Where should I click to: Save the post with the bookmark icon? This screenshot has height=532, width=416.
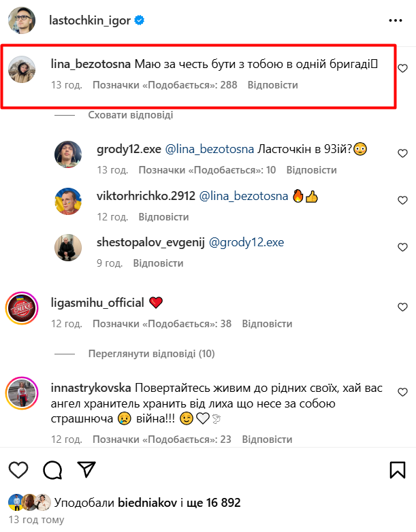tap(398, 469)
